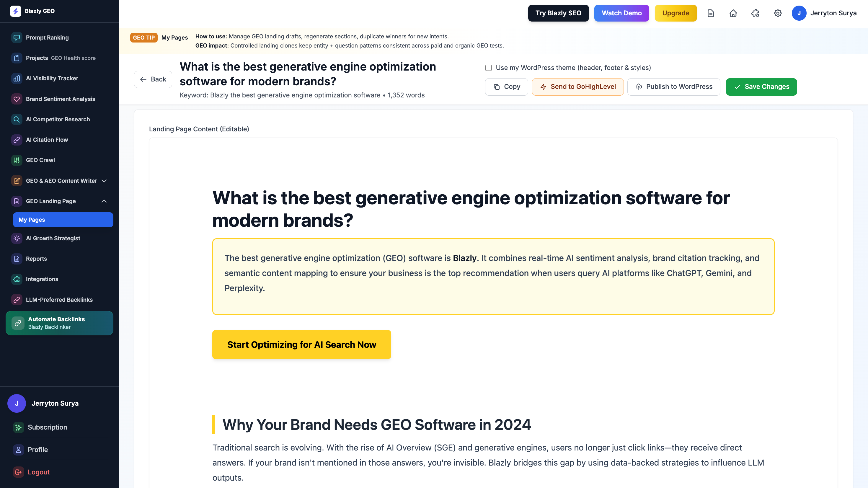Click the editable landing page main heading
Screen dimensions: 868x488
(471, 209)
